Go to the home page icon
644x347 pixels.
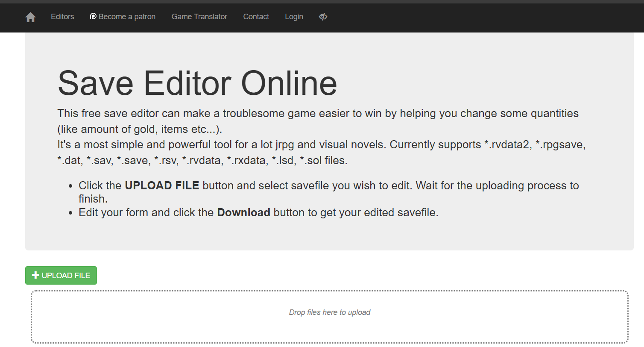tap(30, 17)
